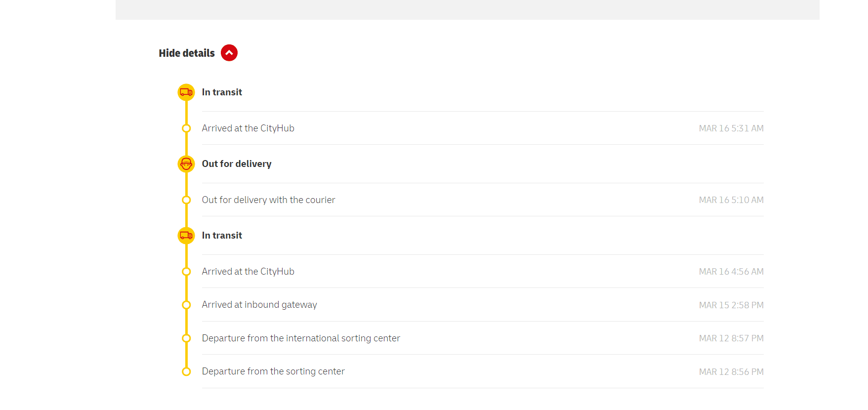Click the marker for Out for delivery with the courier

(186, 200)
